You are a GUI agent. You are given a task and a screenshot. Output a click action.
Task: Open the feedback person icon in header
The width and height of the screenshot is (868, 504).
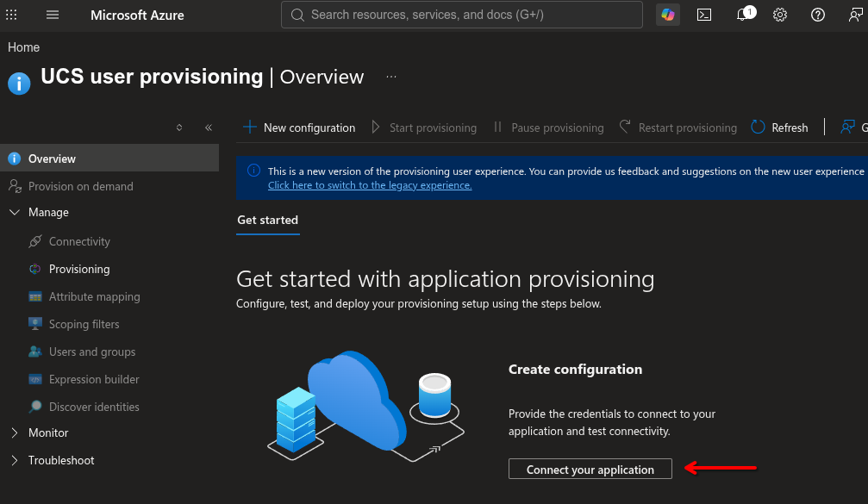click(856, 15)
